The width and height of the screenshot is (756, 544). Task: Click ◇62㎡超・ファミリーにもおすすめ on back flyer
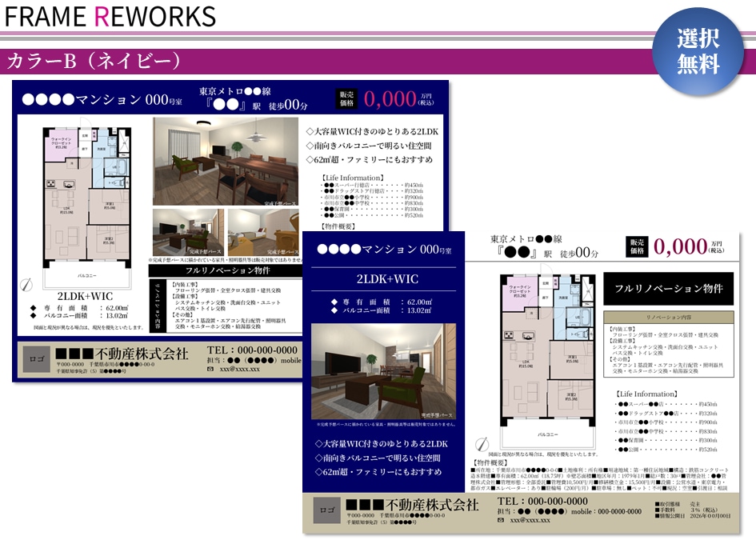pyautogui.click(x=370, y=159)
